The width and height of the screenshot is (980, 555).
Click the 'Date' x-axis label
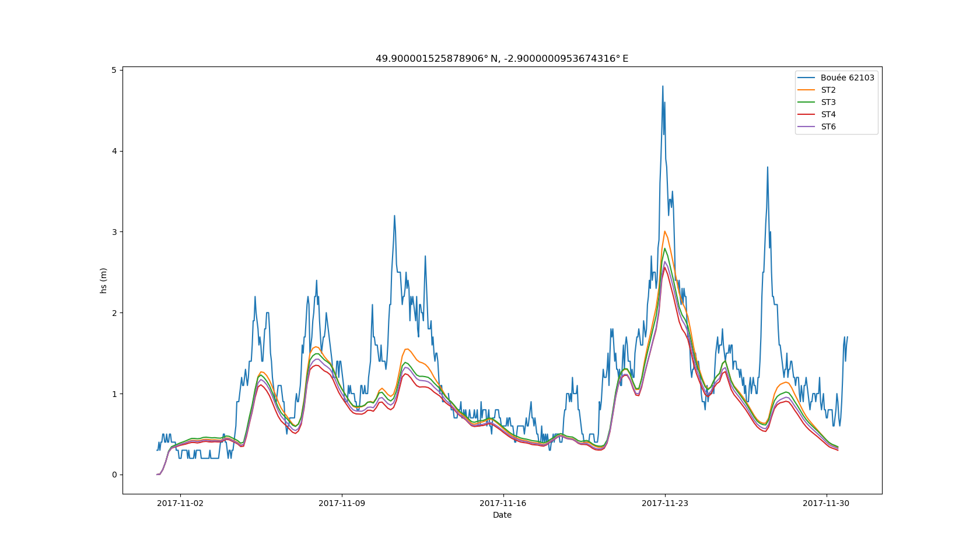502,515
